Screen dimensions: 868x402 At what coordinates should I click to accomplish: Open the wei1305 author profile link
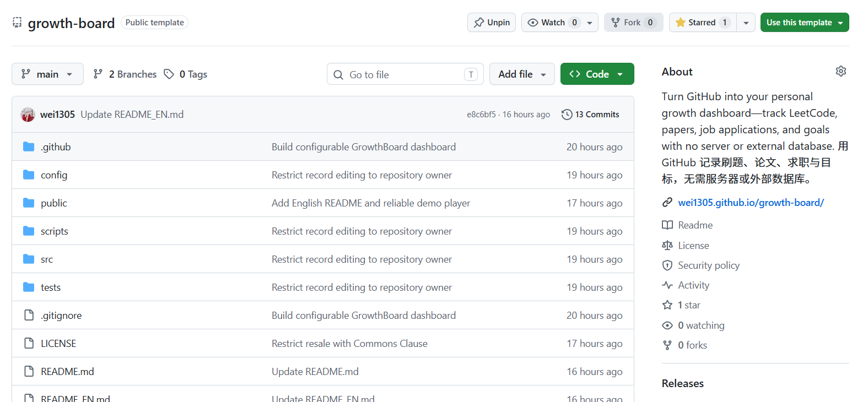pos(57,115)
